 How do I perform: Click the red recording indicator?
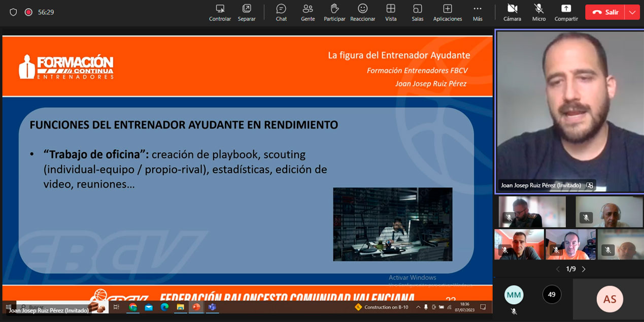[x=28, y=12]
